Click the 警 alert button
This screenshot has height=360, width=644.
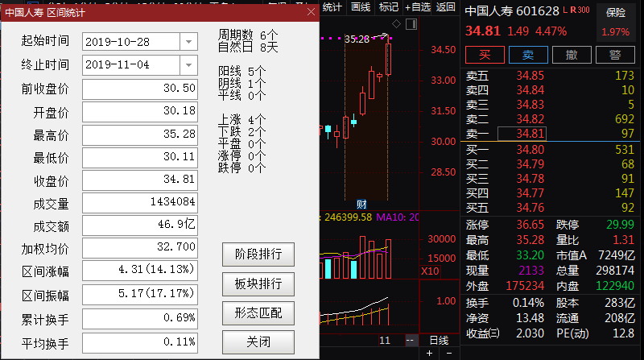pyautogui.click(x=614, y=55)
